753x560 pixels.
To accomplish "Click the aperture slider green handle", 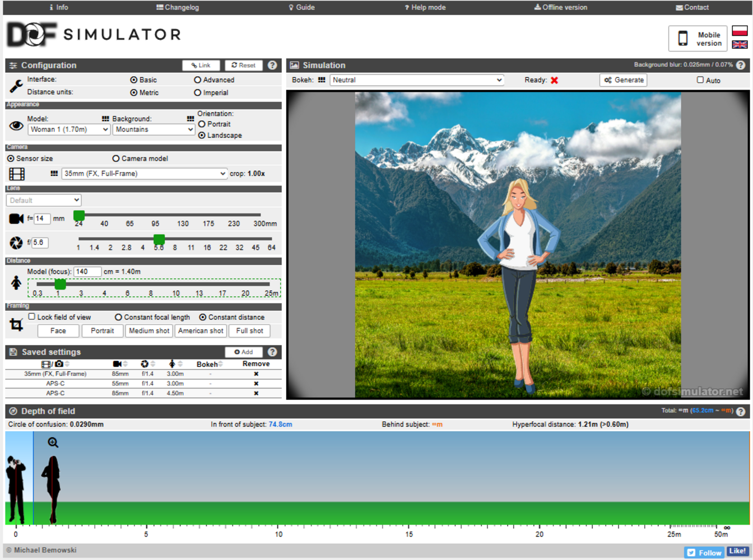I will point(159,240).
